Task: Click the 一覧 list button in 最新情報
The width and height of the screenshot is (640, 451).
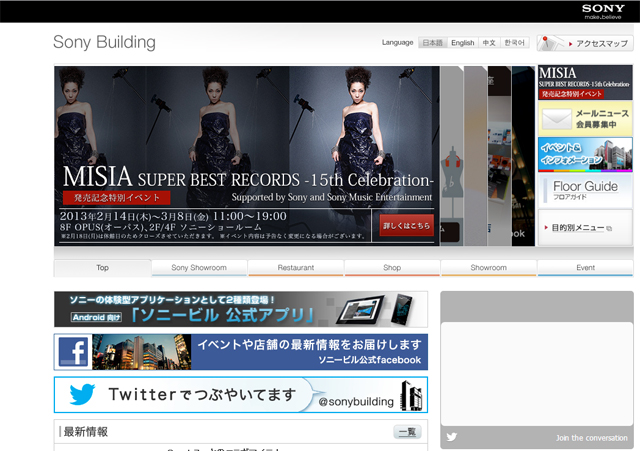Action: click(x=407, y=432)
